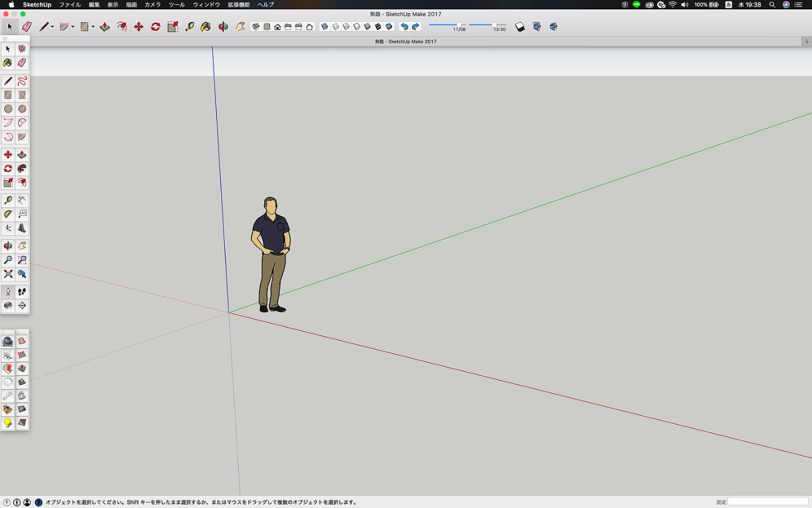This screenshot has height=508, width=812.
Task: Open the 拡張機能 menu
Action: [238, 4]
